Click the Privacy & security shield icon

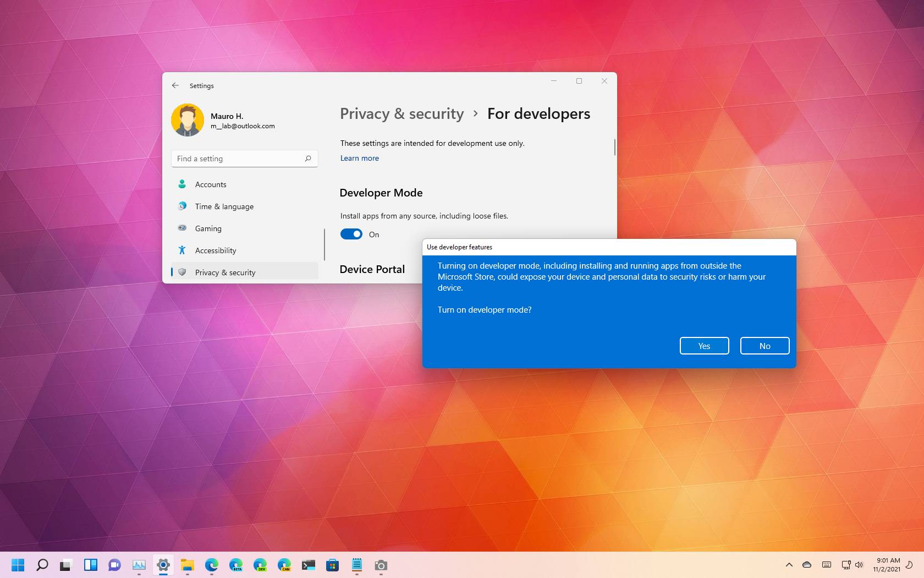point(182,272)
